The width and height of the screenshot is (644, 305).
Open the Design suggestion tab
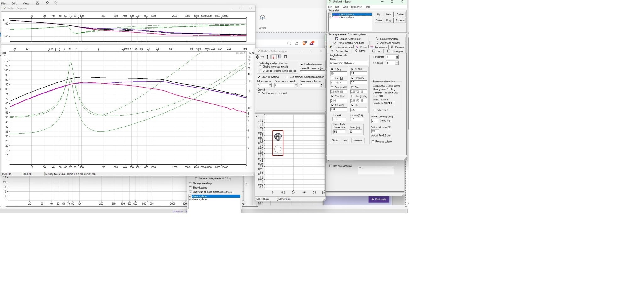tap(341, 47)
